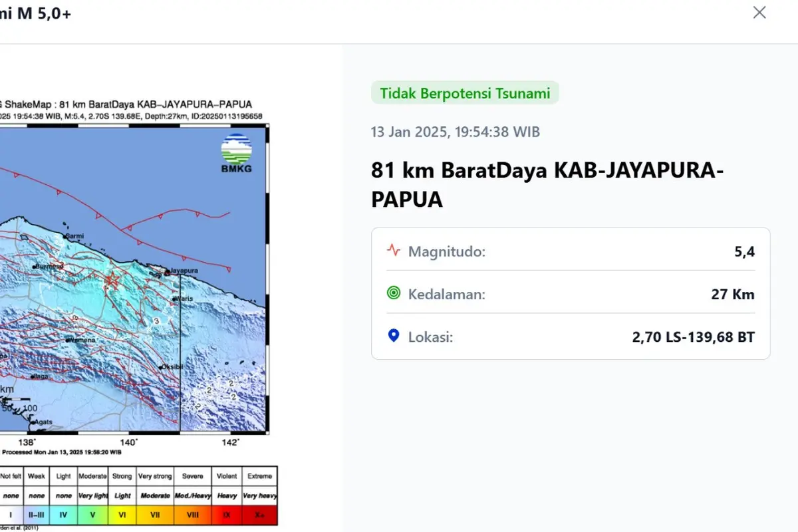
Task: Click the intensity VII legend swatch
Action: (156, 515)
